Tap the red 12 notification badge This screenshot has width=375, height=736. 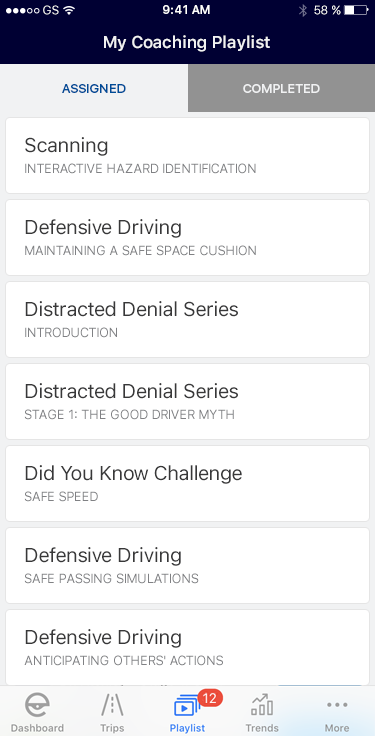pyautogui.click(x=209, y=698)
